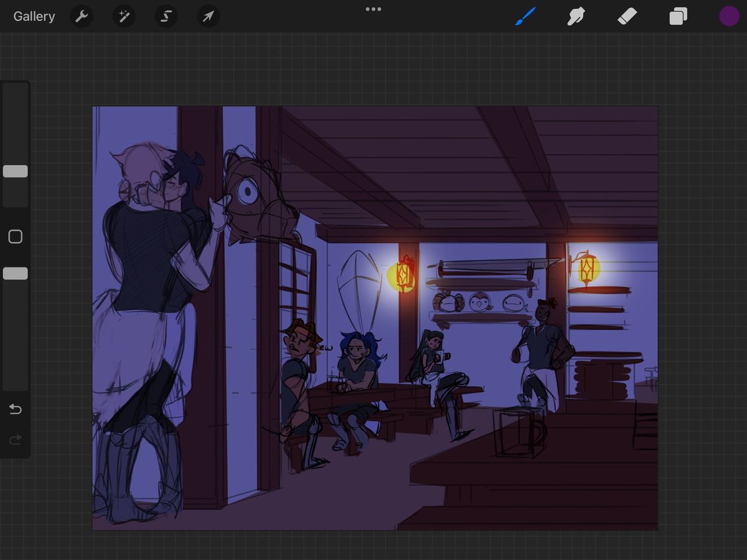Open the Layers panel
The image size is (747, 560).
678,16
